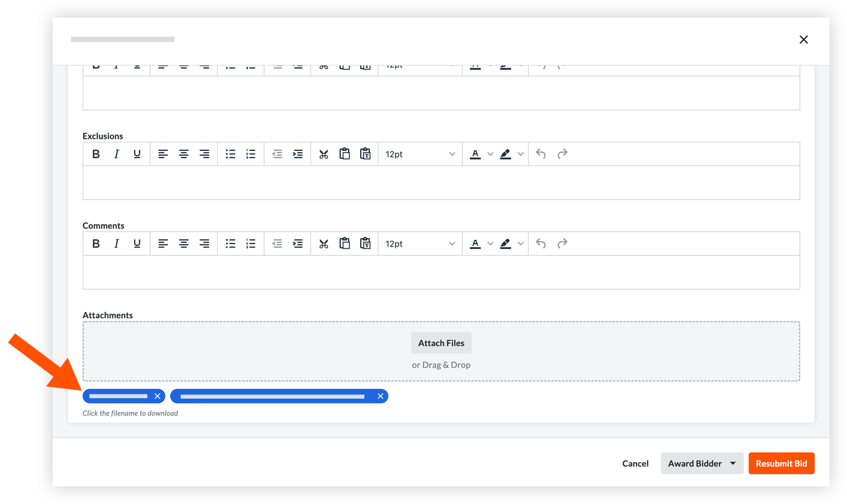Image resolution: width=847 pixels, height=504 pixels.
Task: Toggle Italic in Comments editor toolbar
Action: click(x=116, y=244)
